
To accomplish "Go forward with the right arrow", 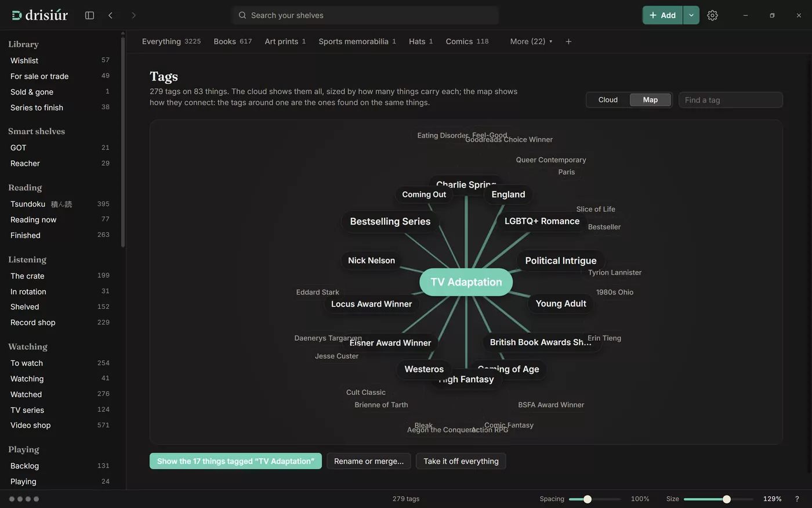I will (x=133, y=15).
